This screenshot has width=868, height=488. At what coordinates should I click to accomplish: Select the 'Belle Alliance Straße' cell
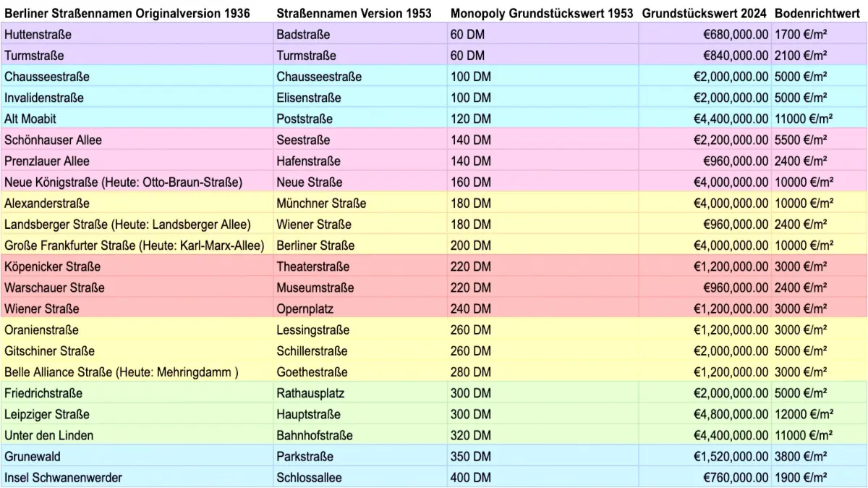coord(121,372)
